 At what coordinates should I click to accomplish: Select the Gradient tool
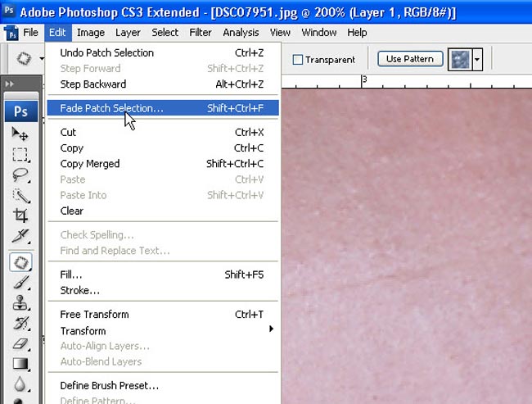pos(20,364)
